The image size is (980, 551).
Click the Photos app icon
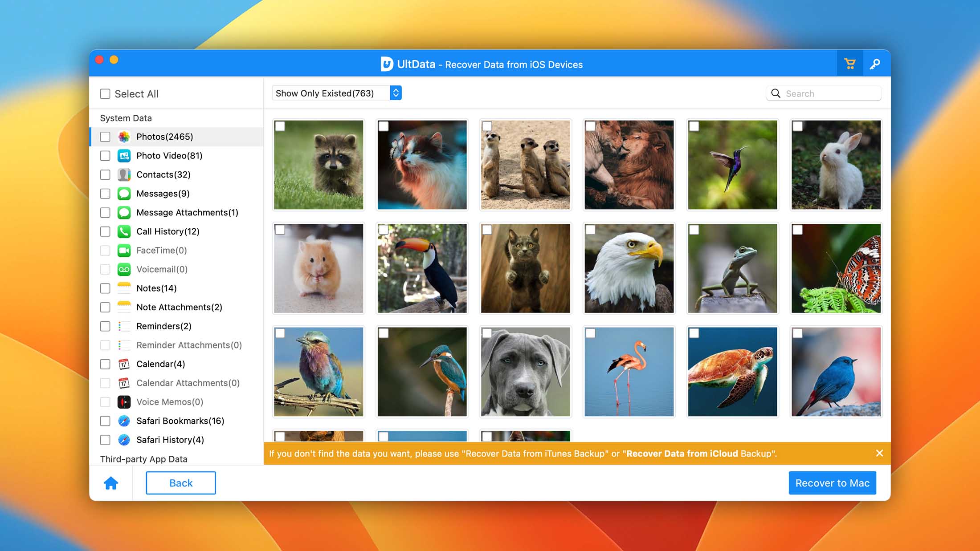coord(124,137)
